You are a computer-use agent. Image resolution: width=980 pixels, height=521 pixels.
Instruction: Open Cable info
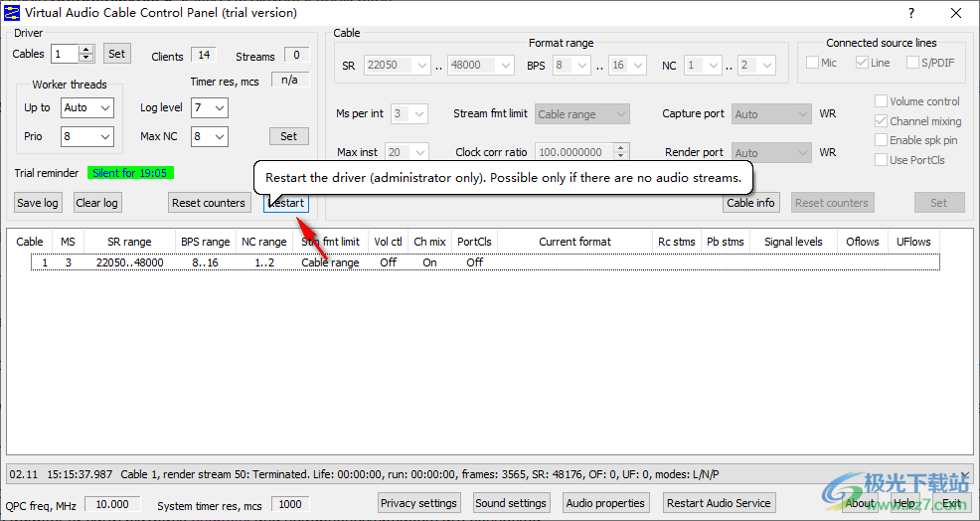tap(750, 203)
